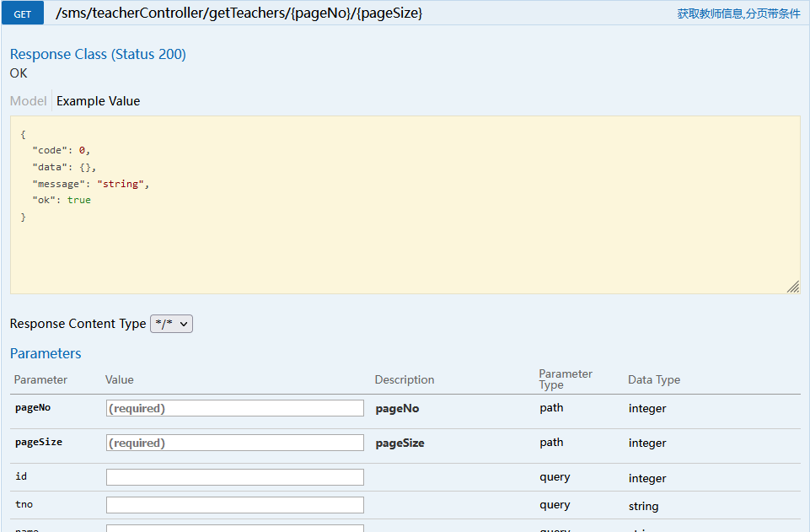Viewport: 810px width, 532px height.
Task: Click the string data type of tno
Action: 644,506
